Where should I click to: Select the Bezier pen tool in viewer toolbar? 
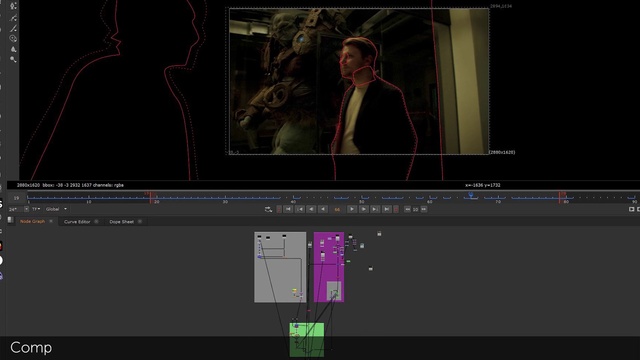coord(13,6)
